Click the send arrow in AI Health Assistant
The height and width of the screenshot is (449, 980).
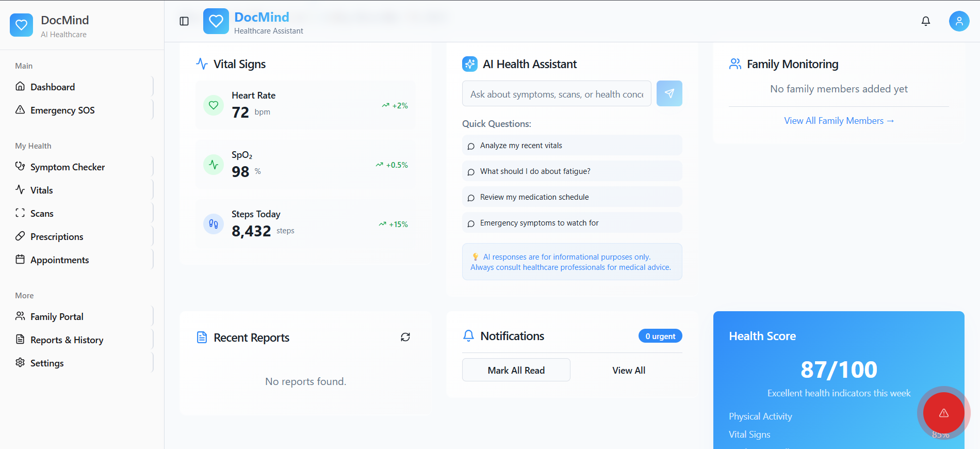tap(669, 93)
